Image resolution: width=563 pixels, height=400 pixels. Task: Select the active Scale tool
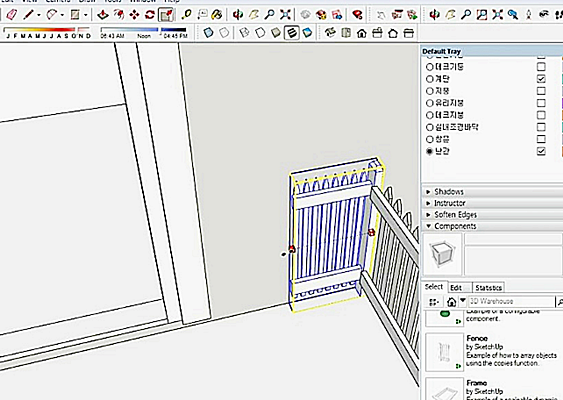pyautogui.click(x=166, y=14)
